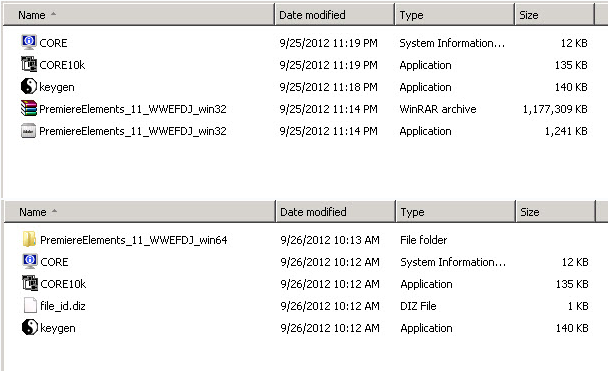Click the file_id.diz blank file icon
This screenshot has height=371, width=608.
point(30,305)
